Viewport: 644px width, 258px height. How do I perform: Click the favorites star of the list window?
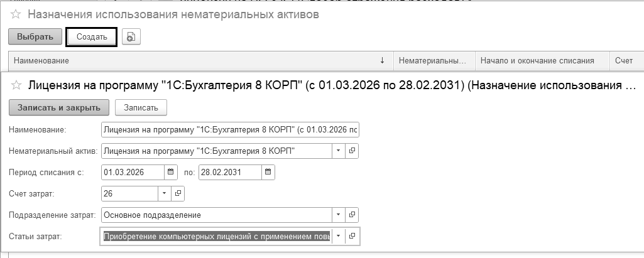pyautogui.click(x=16, y=14)
